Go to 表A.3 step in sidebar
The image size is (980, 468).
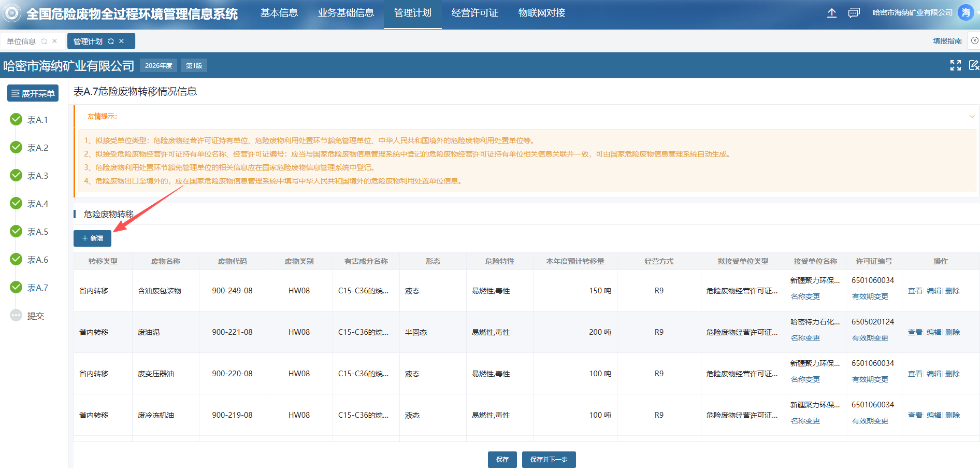point(37,176)
